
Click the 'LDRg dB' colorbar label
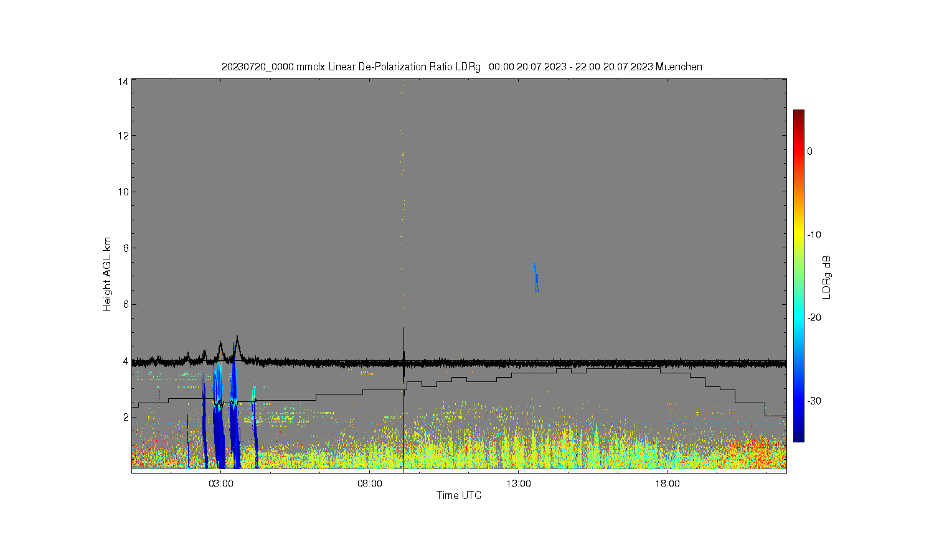[827, 277]
